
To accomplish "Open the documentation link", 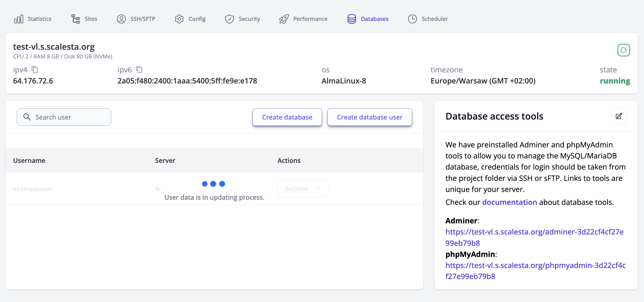I will click(509, 202).
